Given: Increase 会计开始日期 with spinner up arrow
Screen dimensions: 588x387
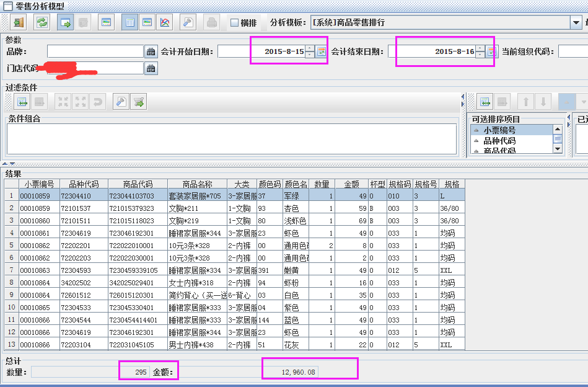Looking at the screenshot, I should (x=310, y=49).
